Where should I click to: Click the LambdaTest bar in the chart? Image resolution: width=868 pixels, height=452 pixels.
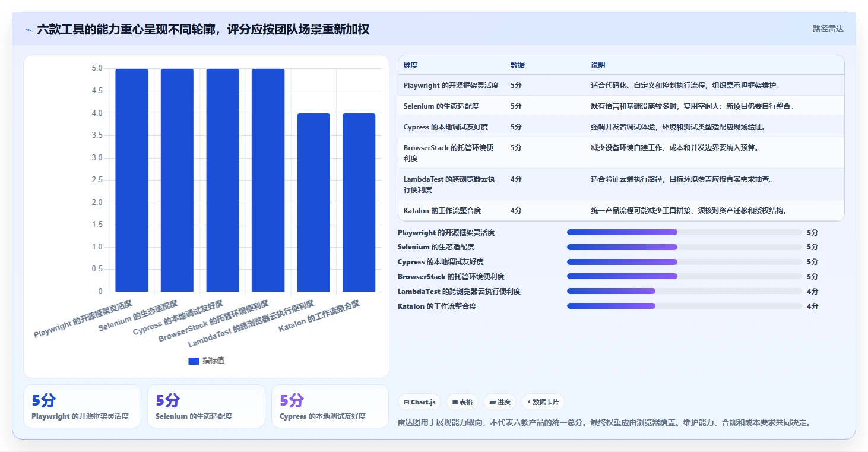coord(313,203)
